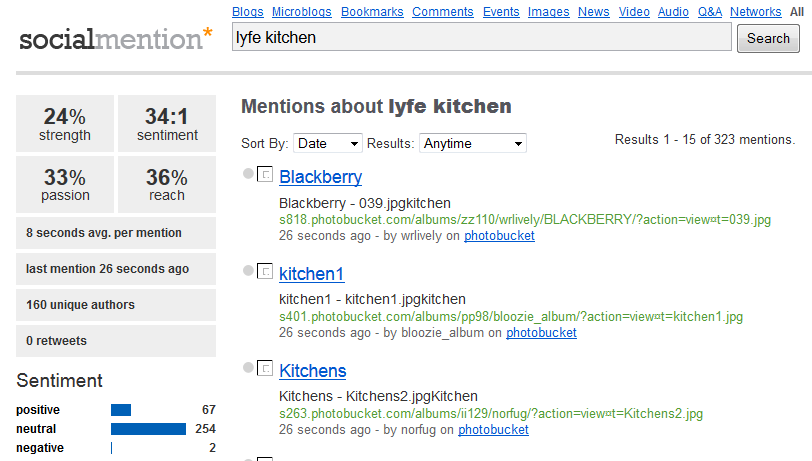Click the page icon beside Blackberry
The image size is (812, 461).
point(265,175)
